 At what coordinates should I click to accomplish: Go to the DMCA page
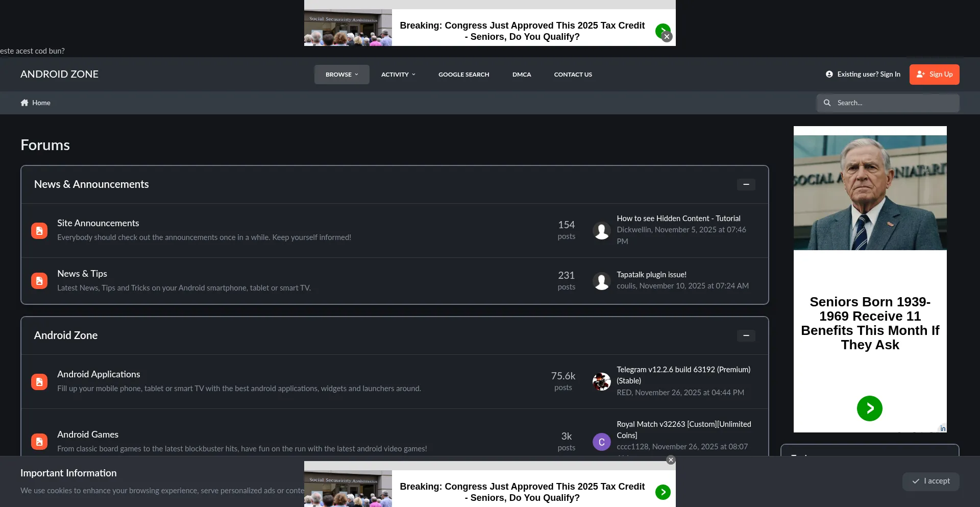click(x=522, y=75)
